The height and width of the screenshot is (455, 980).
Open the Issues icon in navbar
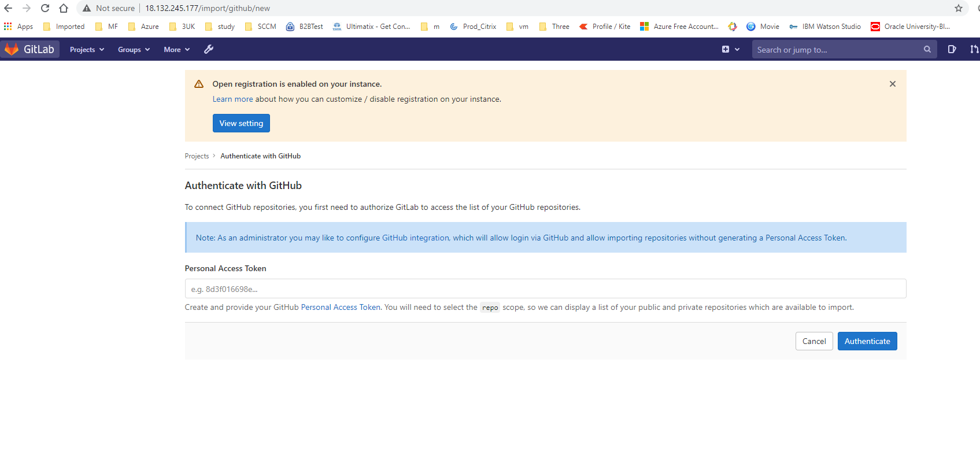pyautogui.click(x=952, y=49)
